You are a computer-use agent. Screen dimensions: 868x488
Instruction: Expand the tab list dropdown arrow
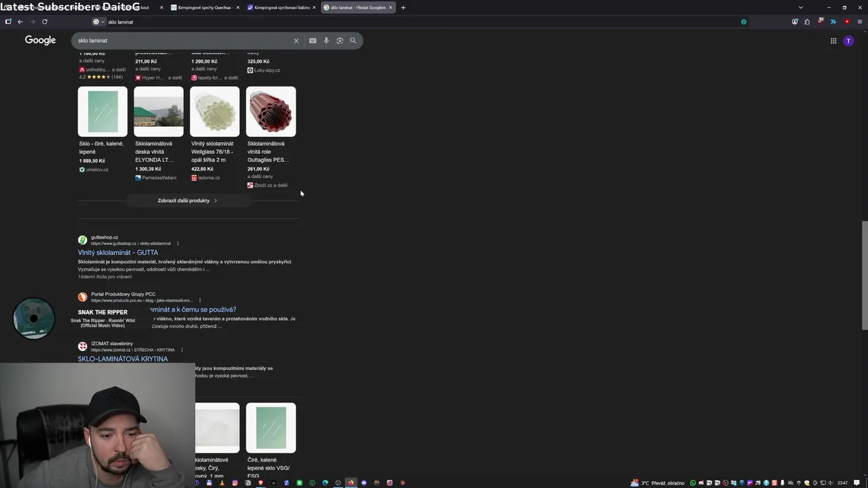pyautogui.click(x=801, y=7)
